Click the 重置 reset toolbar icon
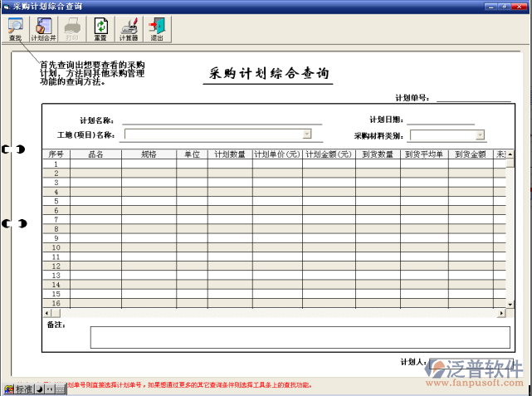532x396 pixels. (100, 29)
